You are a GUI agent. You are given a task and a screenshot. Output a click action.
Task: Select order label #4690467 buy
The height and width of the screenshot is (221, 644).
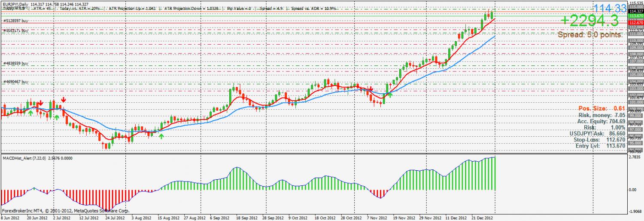click(x=16, y=82)
